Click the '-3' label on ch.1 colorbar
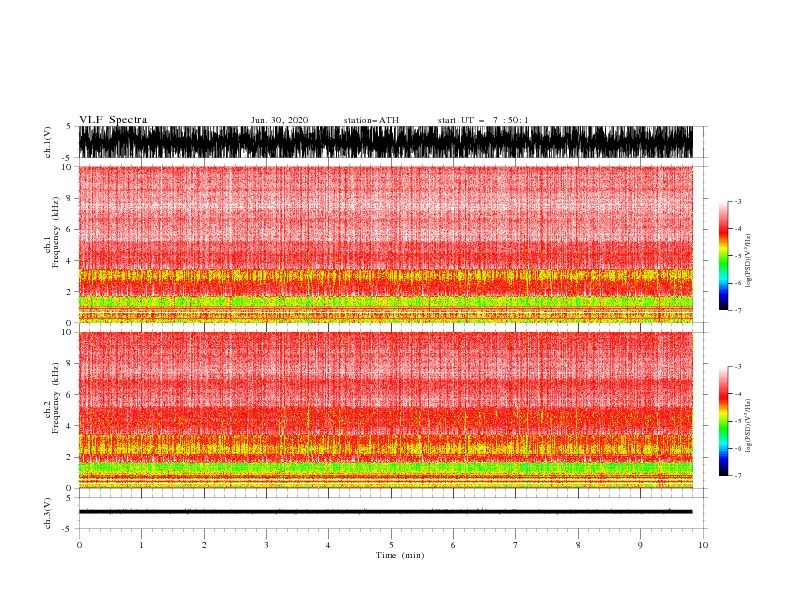This screenshot has height=612, width=792. coord(738,201)
